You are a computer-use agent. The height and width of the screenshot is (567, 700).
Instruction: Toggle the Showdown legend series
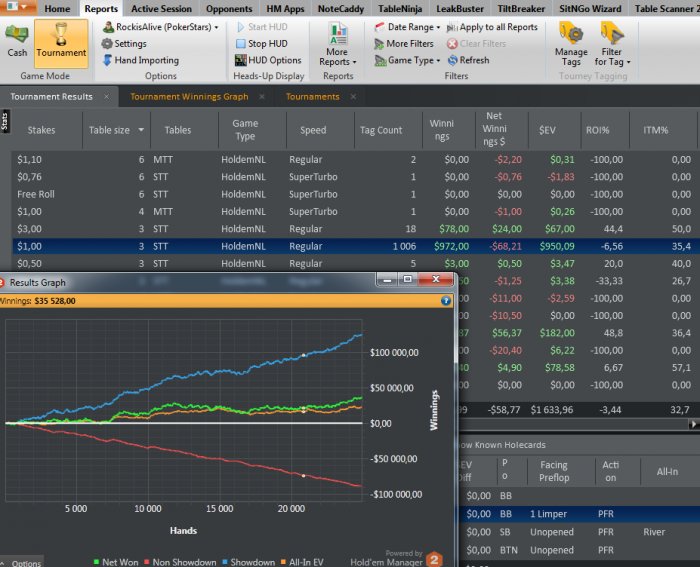(248, 562)
